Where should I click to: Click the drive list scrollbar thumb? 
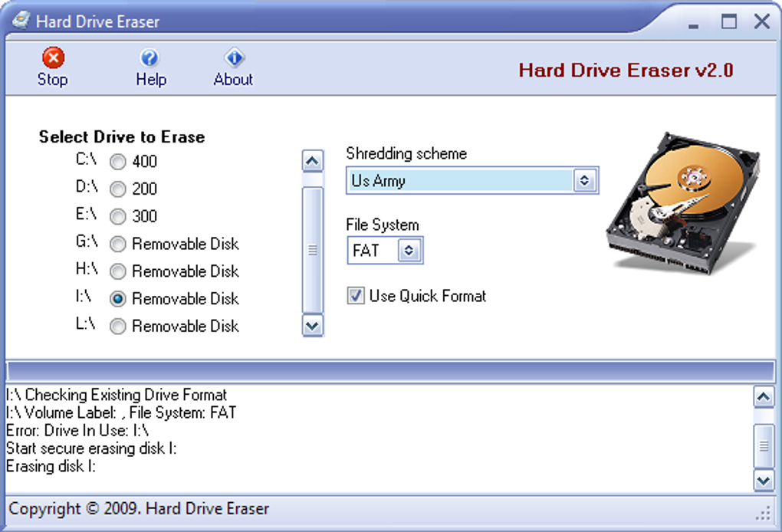tap(313, 250)
